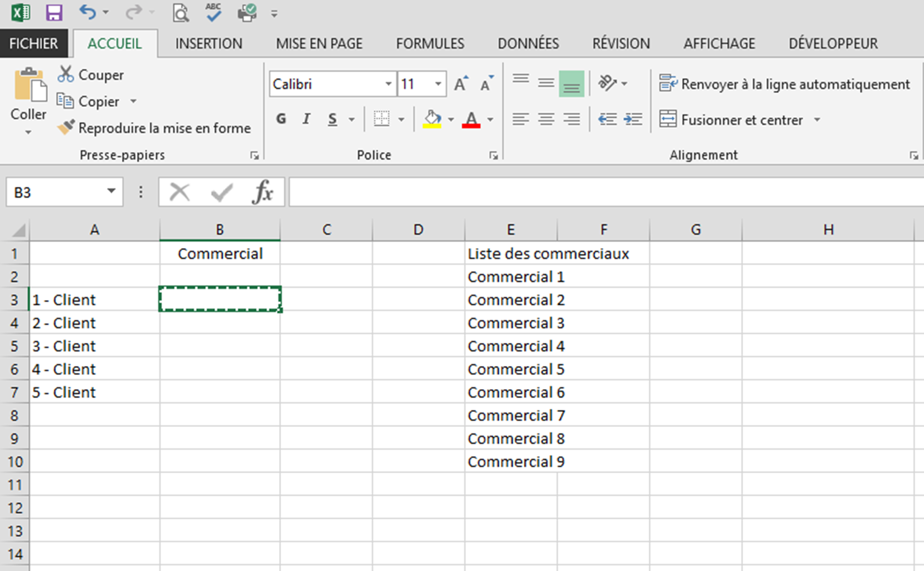Open Police group dialog launcher
The width and height of the screenshot is (924, 571).
tap(494, 155)
